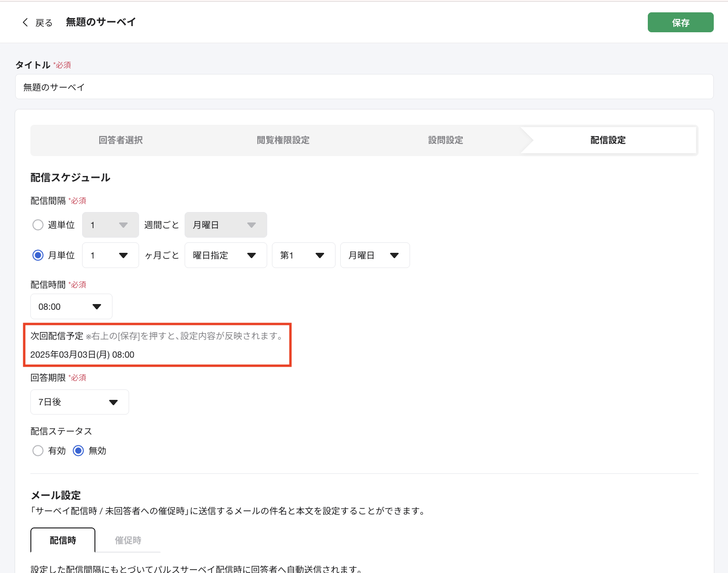Screen dimensions: 728x573
Task: Click the back chevron next to 戻る
Action: pyautogui.click(x=25, y=22)
